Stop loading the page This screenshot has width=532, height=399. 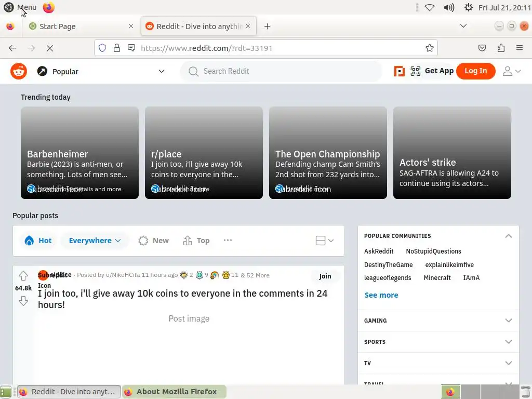(50, 48)
